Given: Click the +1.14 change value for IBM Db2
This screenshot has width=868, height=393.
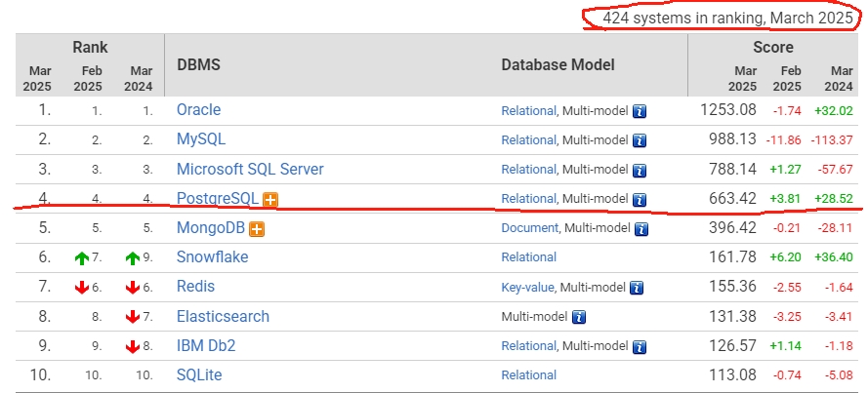Looking at the screenshot, I should [x=786, y=346].
